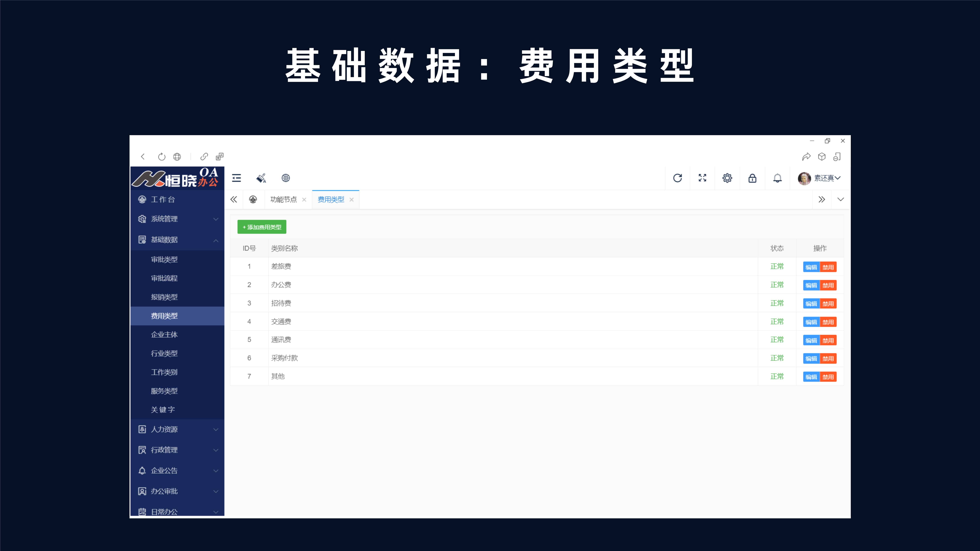
Task: Edit the 采购付款 row
Action: point(811,359)
